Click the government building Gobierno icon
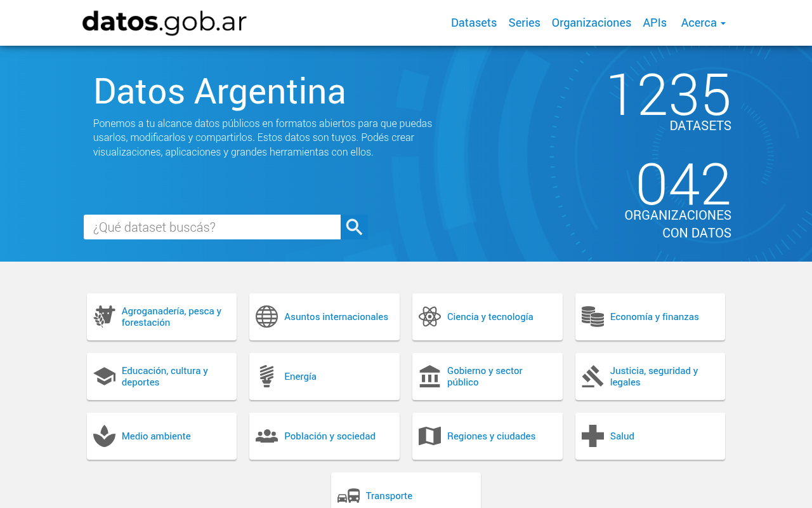This screenshot has width=812, height=508. click(429, 376)
